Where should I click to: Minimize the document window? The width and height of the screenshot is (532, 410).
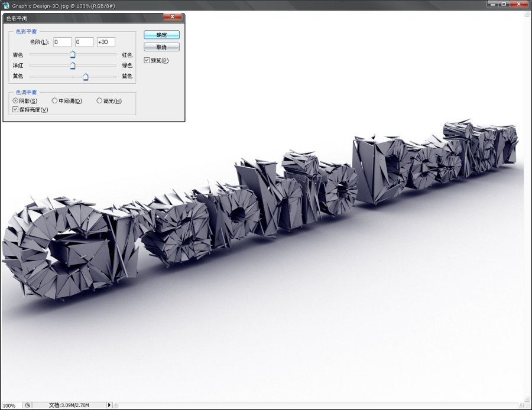(x=492, y=4)
